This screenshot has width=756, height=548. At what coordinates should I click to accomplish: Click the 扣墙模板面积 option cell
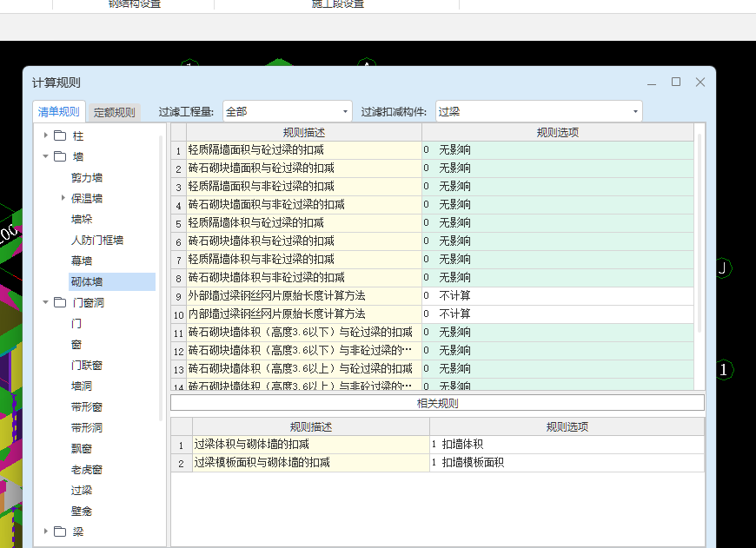coord(567,463)
